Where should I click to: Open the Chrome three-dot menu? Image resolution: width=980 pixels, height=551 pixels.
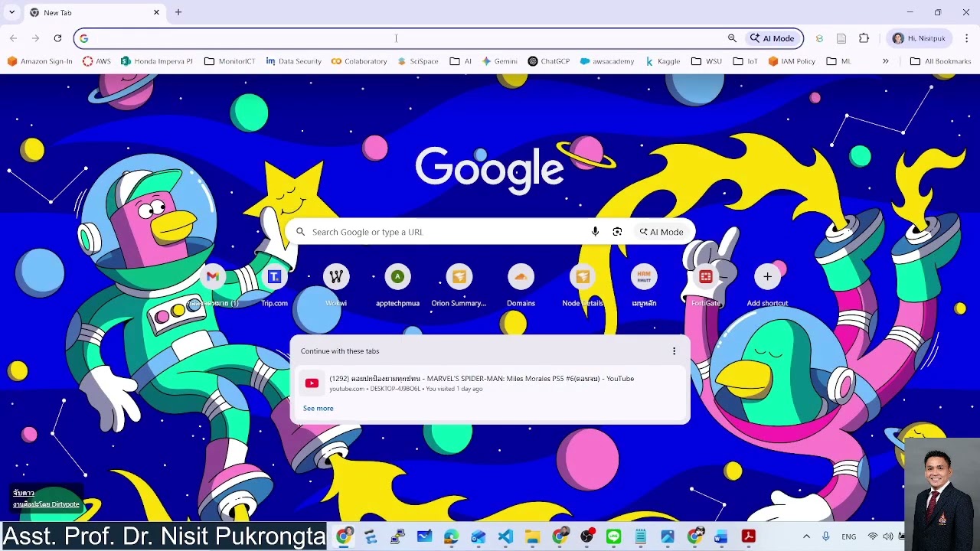(966, 38)
